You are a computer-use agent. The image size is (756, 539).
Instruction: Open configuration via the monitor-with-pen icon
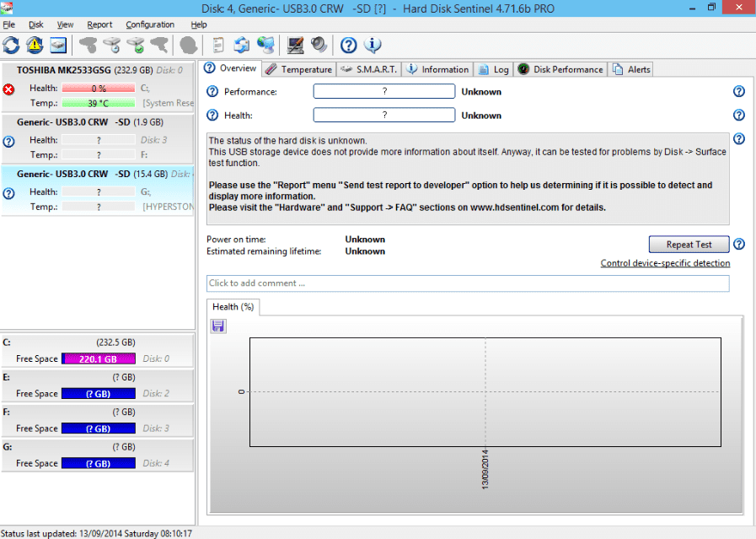pyautogui.click(x=295, y=46)
